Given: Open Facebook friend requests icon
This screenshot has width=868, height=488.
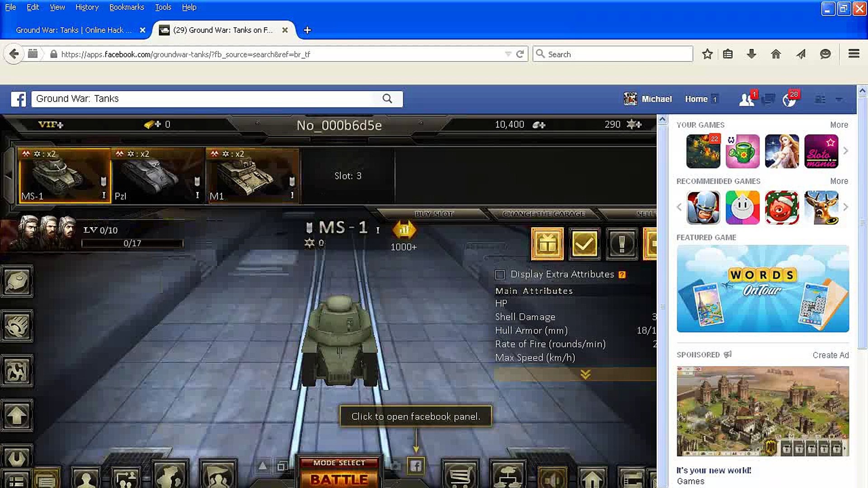Looking at the screenshot, I should click(747, 99).
